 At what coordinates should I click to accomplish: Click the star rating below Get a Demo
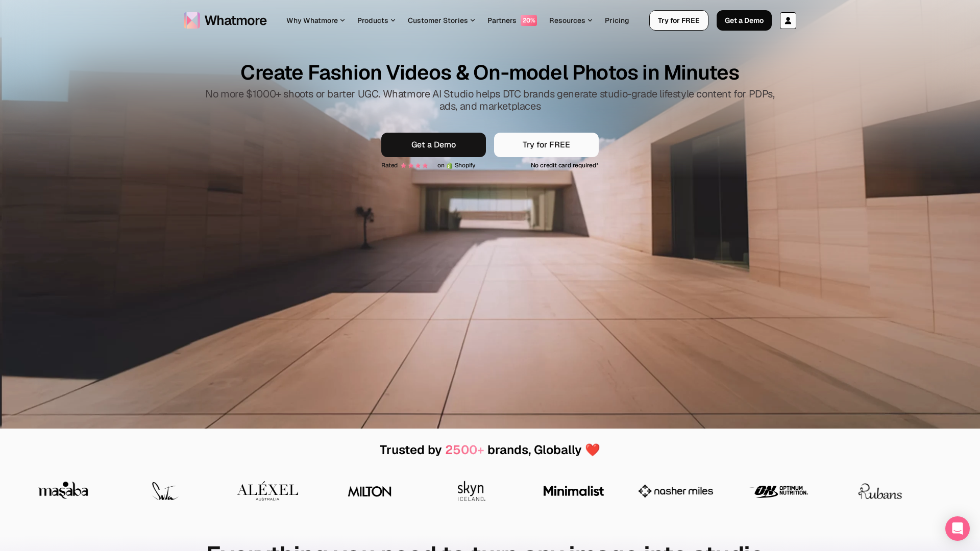tap(414, 165)
